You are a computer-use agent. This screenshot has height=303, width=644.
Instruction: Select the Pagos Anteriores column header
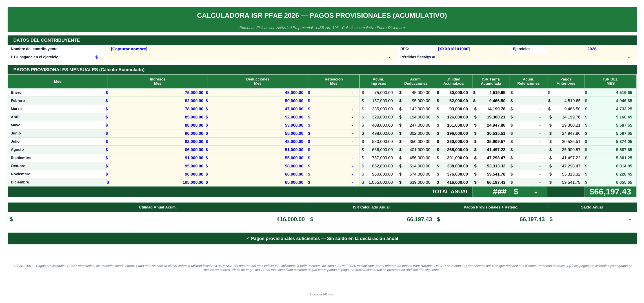566,81
